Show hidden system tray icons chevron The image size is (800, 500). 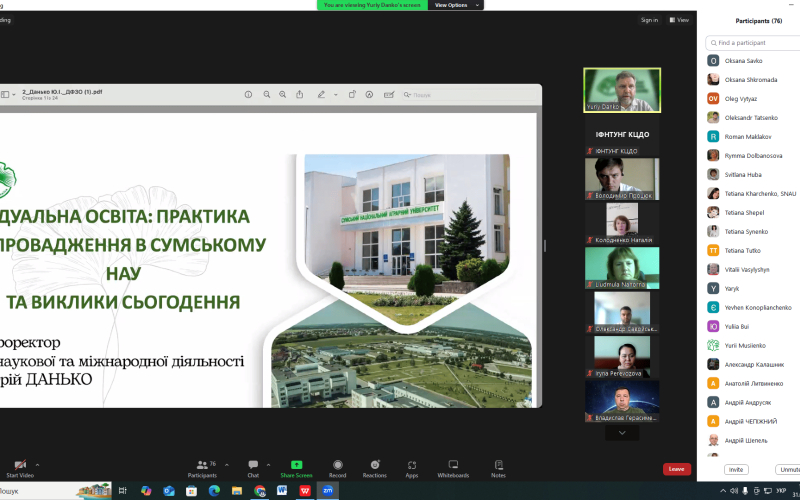point(723,491)
